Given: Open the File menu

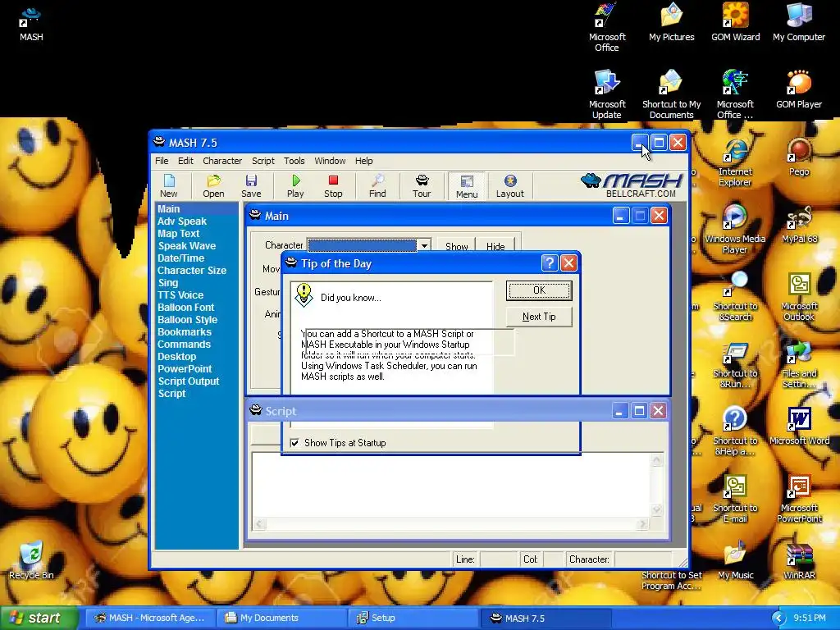Looking at the screenshot, I should click(162, 161).
